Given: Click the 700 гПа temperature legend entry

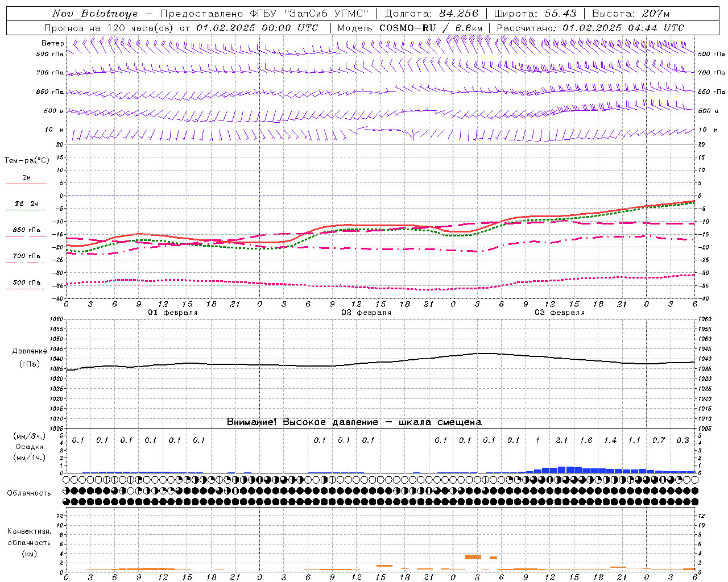Looking at the screenshot, I should click(x=27, y=256).
